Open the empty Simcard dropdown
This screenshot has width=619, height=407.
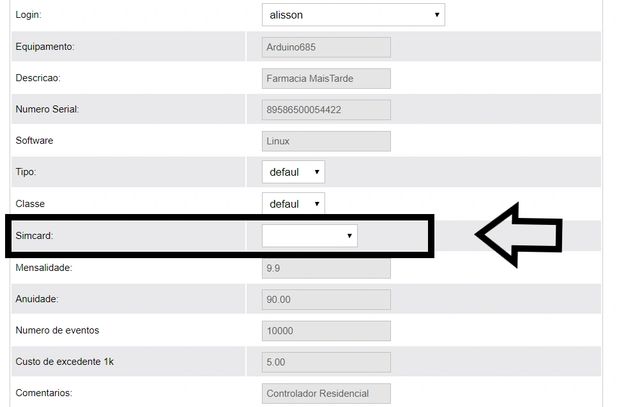(x=309, y=235)
